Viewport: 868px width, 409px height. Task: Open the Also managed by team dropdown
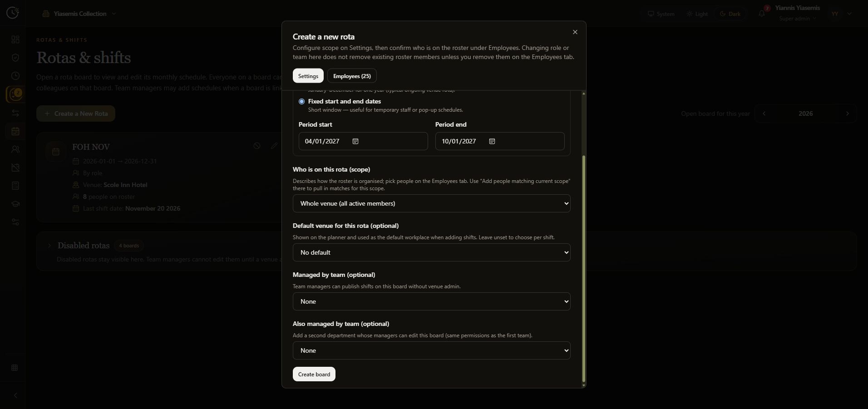click(x=431, y=350)
